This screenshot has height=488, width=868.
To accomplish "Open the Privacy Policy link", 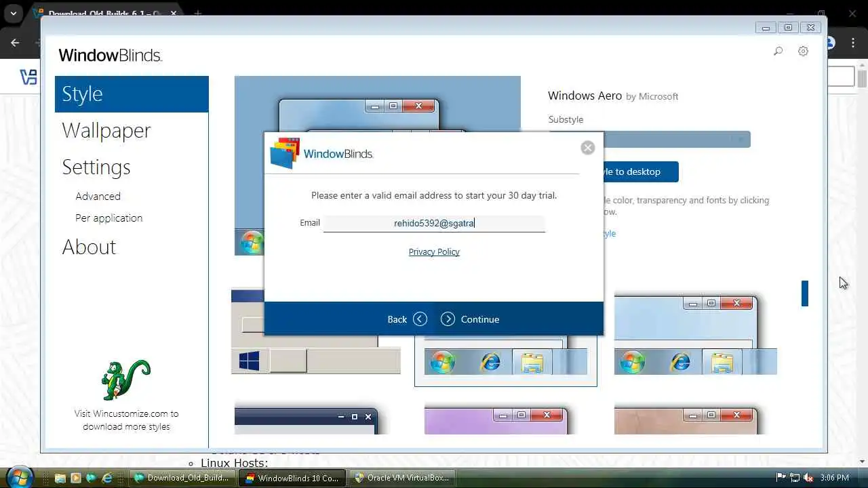I will pos(434,251).
